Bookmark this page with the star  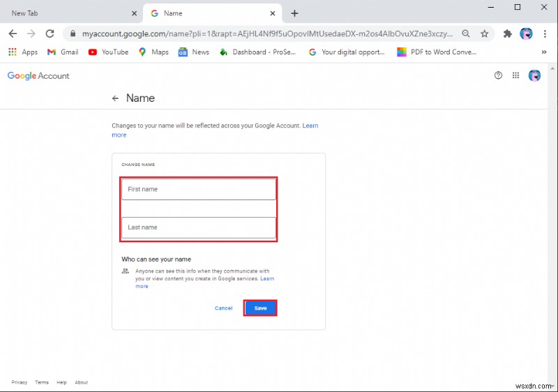coord(484,33)
